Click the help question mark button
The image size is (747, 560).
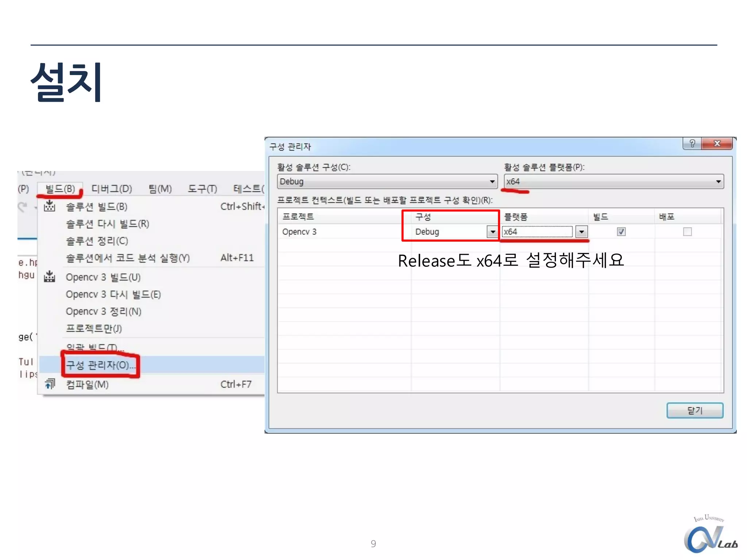point(692,143)
